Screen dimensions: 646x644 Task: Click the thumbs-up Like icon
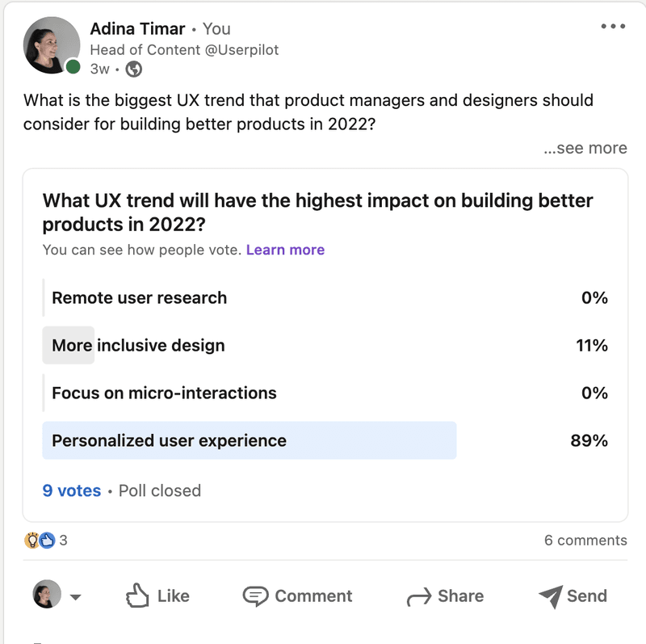(x=138, y=596)
